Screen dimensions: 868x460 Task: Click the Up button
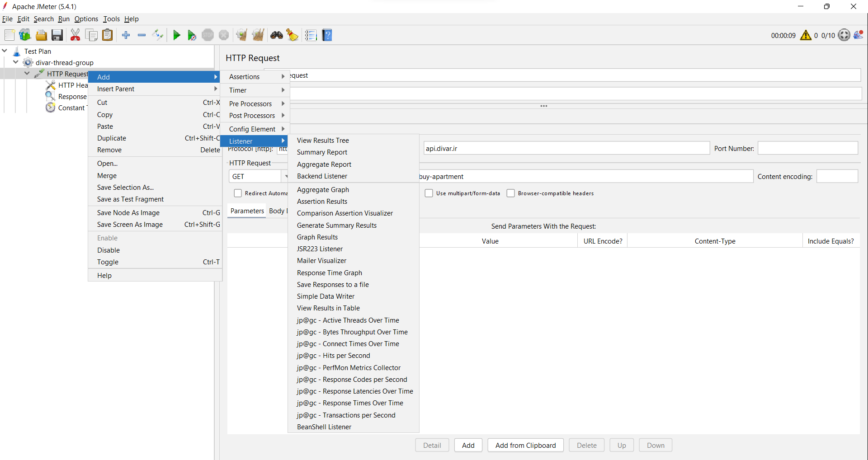(x=622, y=445)
